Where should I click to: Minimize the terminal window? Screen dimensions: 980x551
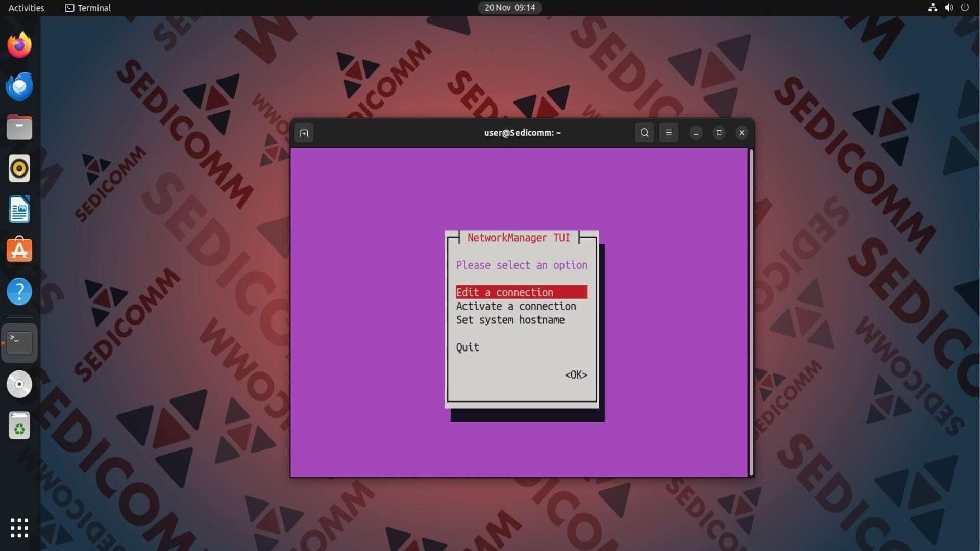point(696,133)
